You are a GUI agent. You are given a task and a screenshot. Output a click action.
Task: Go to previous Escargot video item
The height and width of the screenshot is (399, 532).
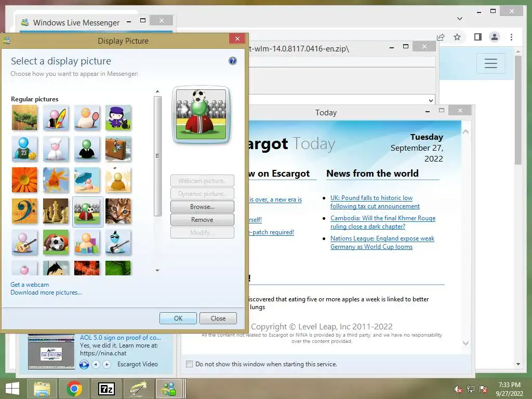[96, 364]
